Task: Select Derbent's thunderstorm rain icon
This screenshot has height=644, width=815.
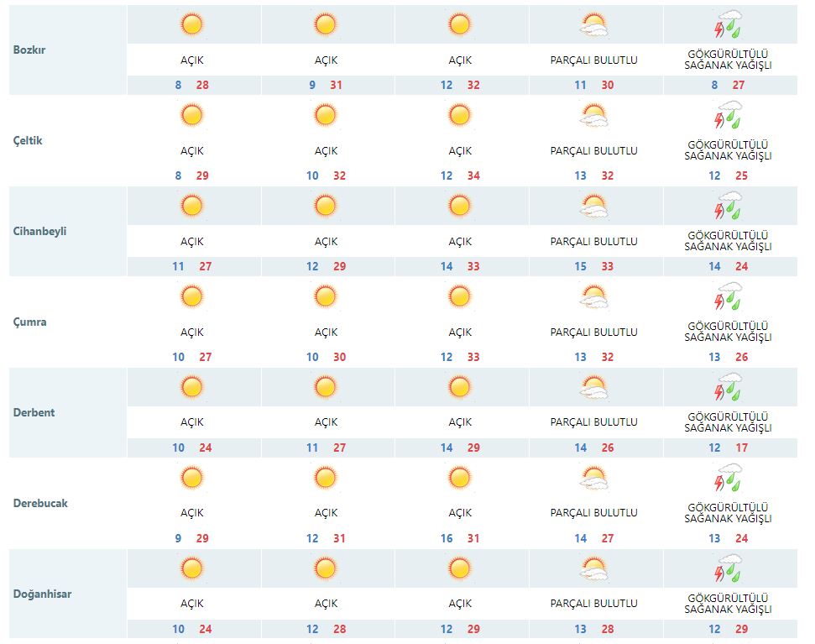Action: (728, 388)
